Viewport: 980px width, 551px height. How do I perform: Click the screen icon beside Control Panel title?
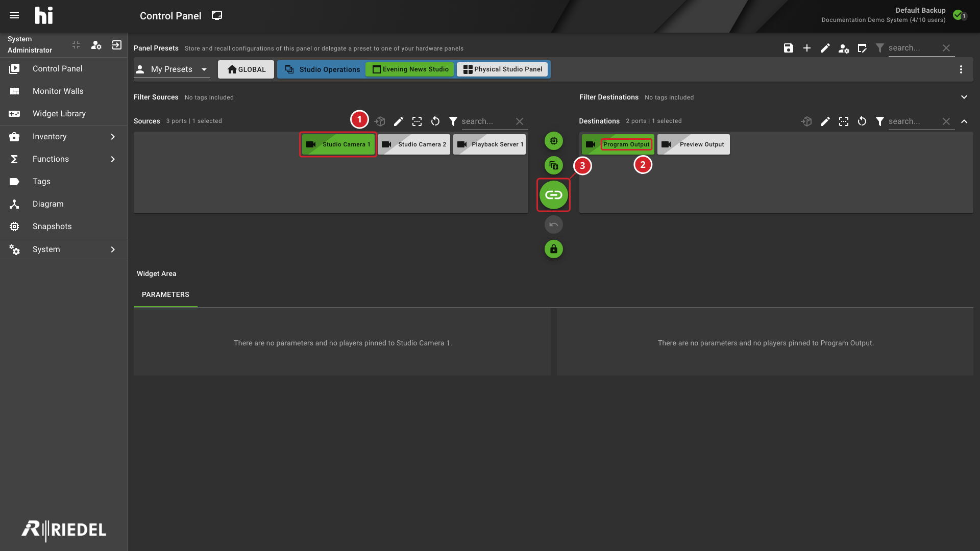217,15
